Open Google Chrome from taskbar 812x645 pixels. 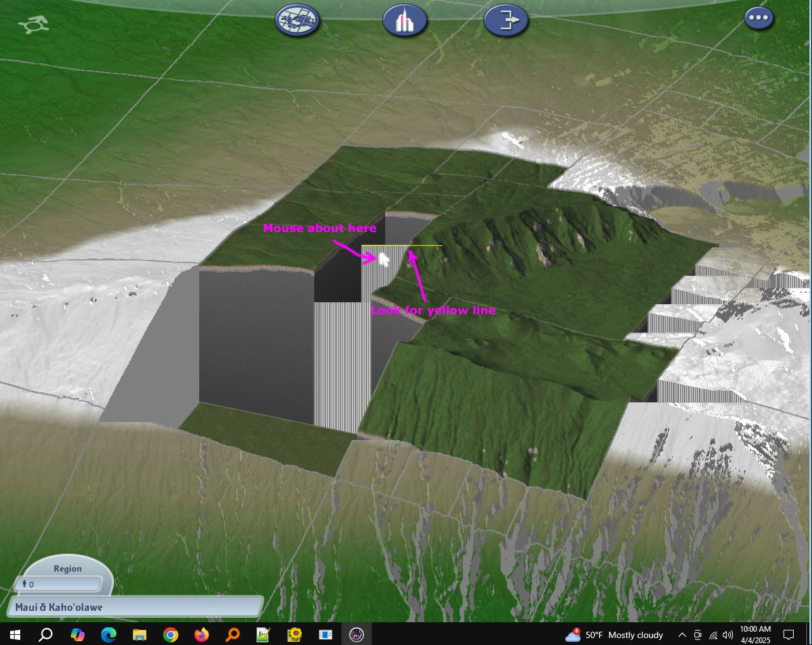click(170, 634)
